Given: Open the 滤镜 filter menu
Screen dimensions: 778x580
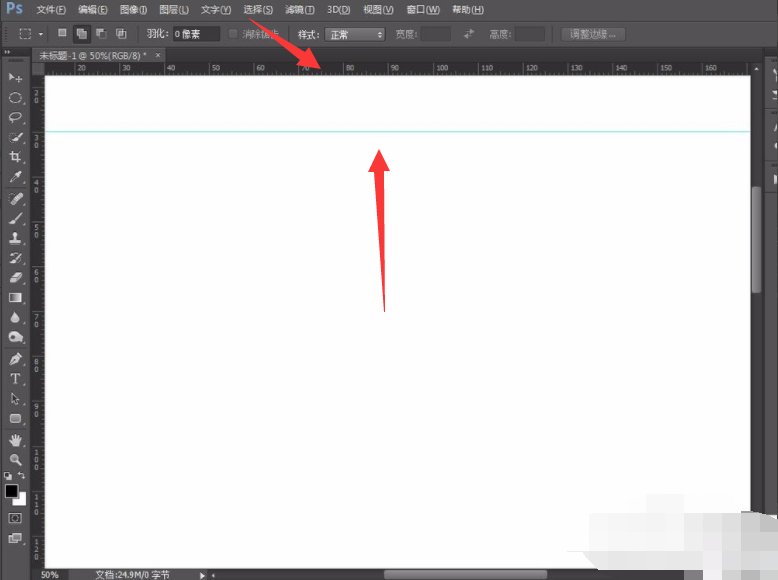Looking at the screenshot, I should 298,9.
